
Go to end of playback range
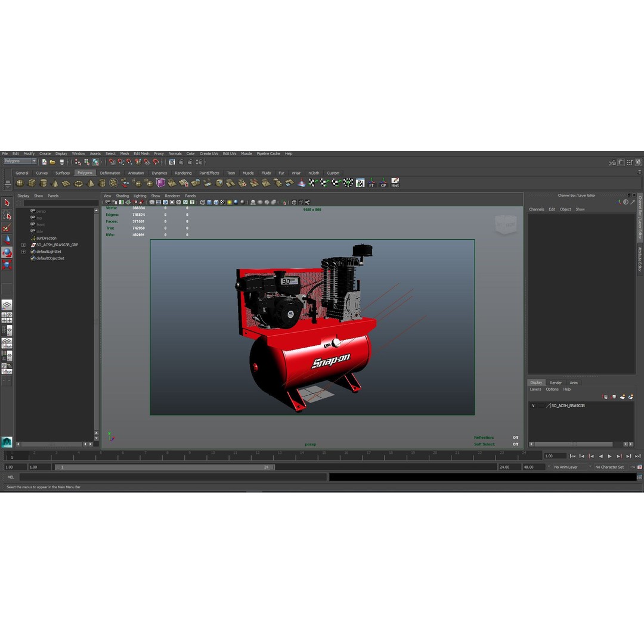point(637,456)
